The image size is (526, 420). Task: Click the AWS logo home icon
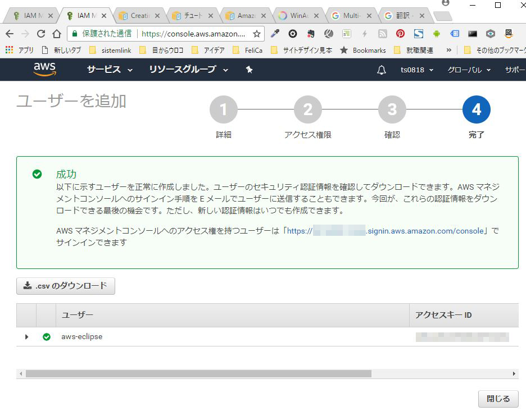[x=44, y=69]
